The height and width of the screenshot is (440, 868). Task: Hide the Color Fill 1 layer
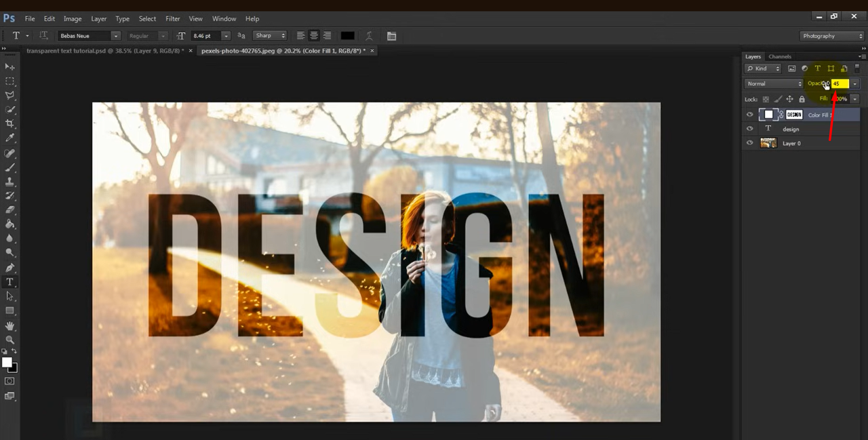tap(749, 115)
